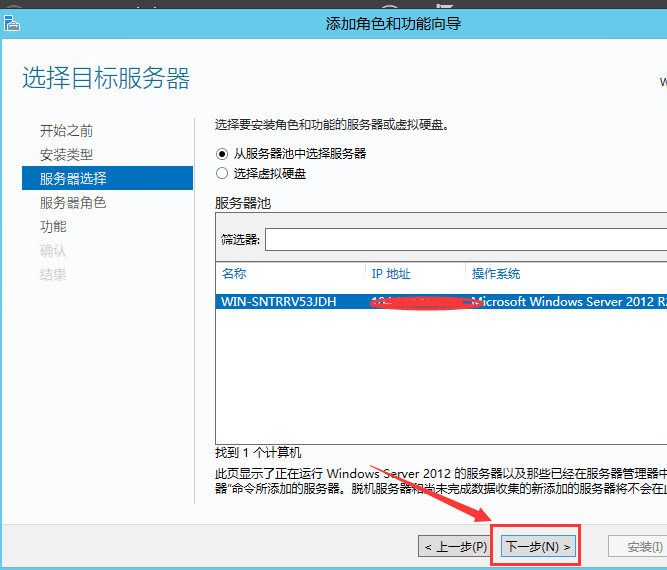Click the 操作系统 column header
This screenshot has width=667, height=570.
click(x=496, y=274)
